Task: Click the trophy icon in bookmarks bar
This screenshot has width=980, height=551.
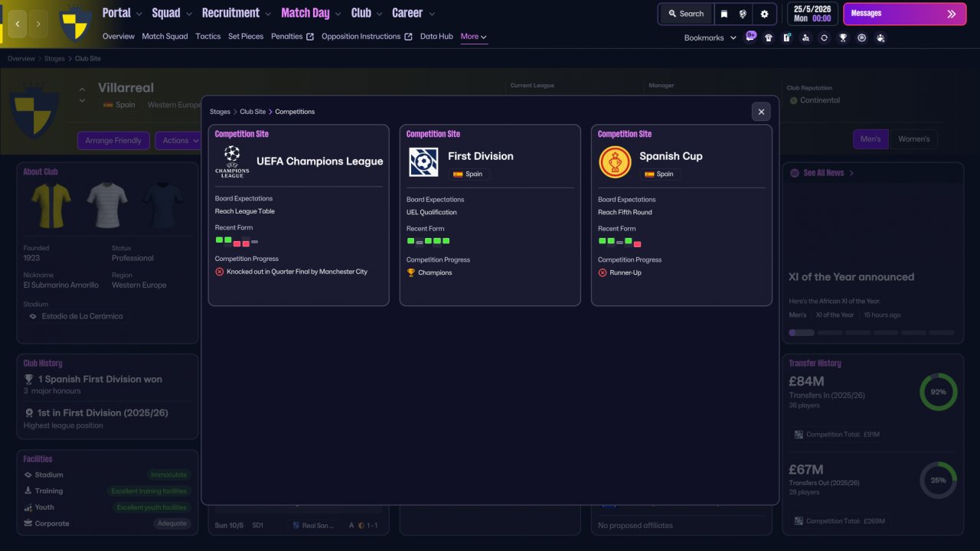Action: point(843,37)
